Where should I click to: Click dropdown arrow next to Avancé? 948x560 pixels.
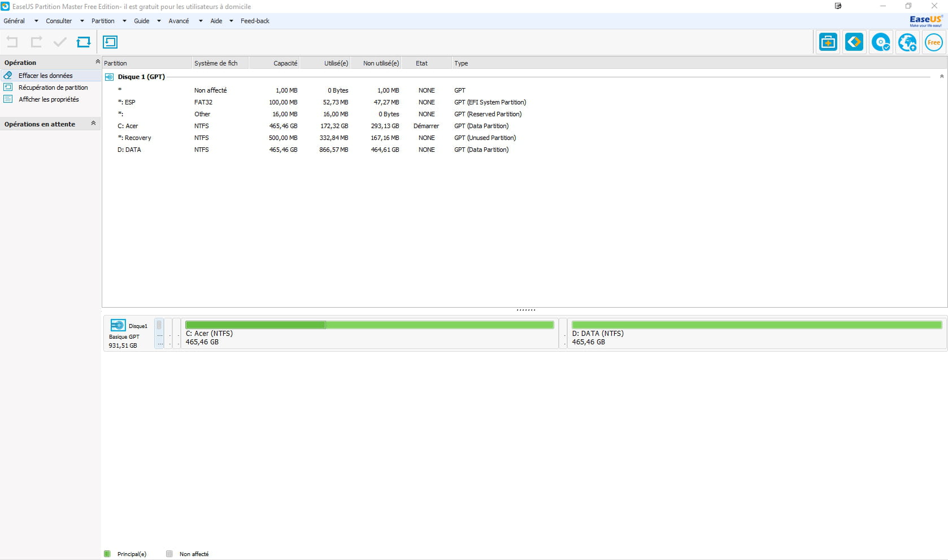tap(201, 21)
